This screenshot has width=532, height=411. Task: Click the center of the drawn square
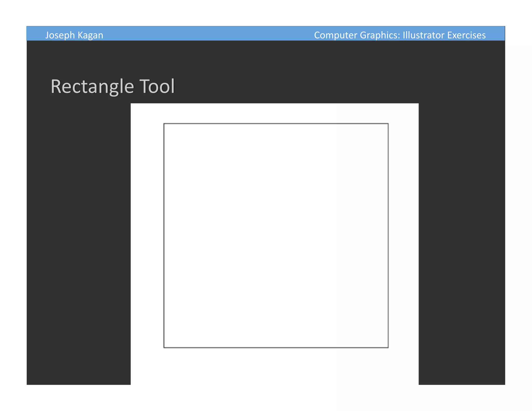276,235
